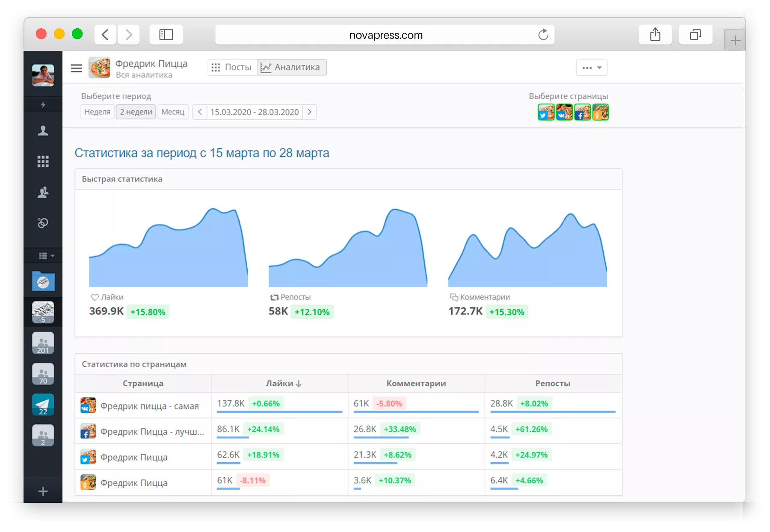The width and height of the screenshot is (770, 532).
Task: Select the Месяц period button
Action: coord(173,112)
